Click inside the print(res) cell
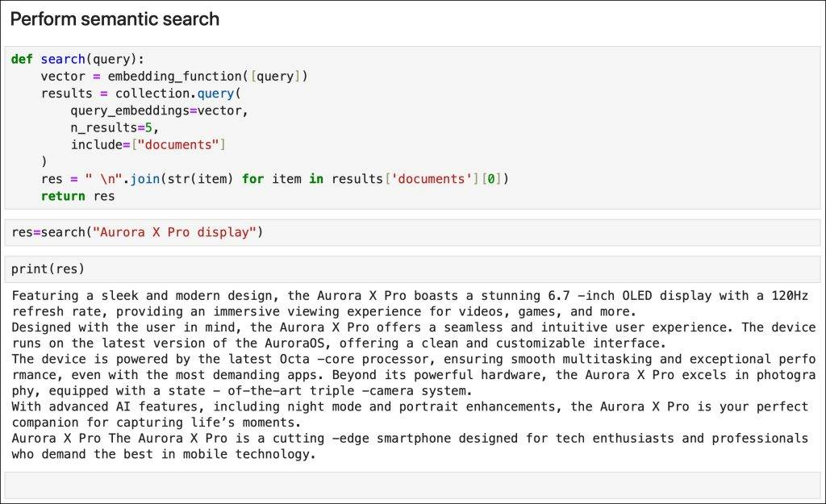Screen dimensions: 826x504 [x=412, y=269]
